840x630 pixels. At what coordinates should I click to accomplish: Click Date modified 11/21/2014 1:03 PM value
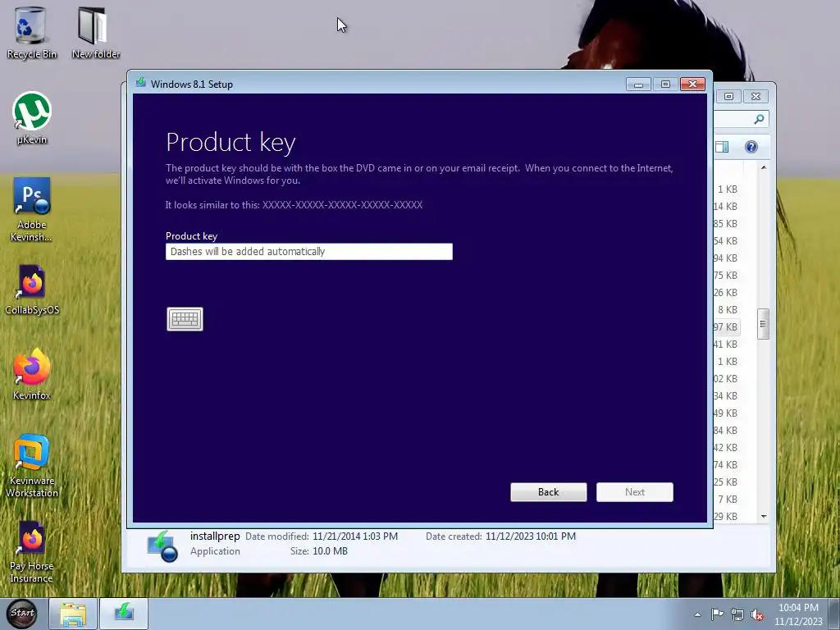(355, 536)
